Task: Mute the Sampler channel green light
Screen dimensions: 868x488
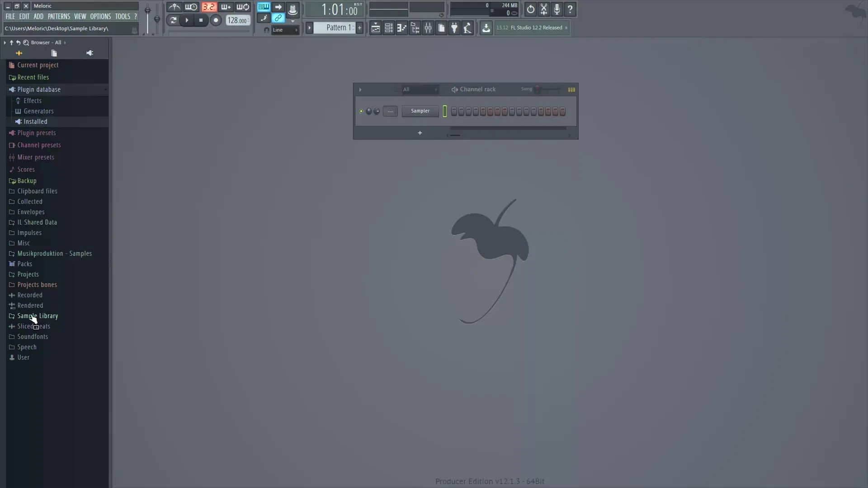Action: pyautogui.click(x=361, y=111)
